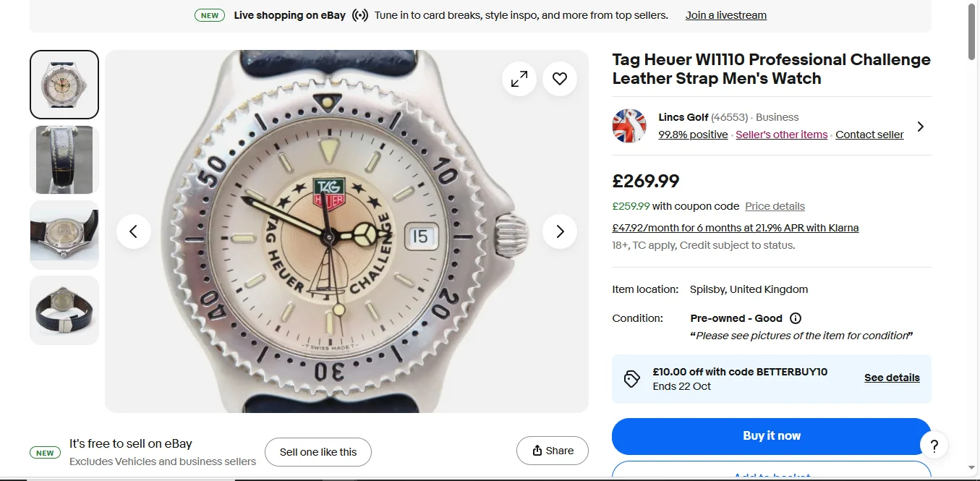The image size is (980, 481).
Task: Click Sell one like this
Action: pyautogui.click(x=318, y=452)
